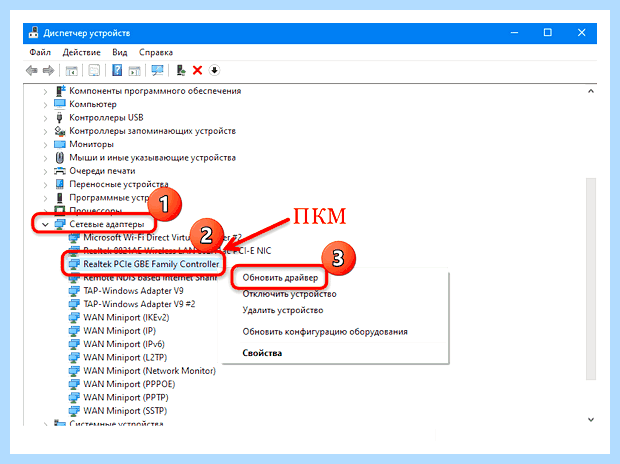Viewport: 620px width, 464px height.
Task: Open the Help question-mark toolbar icon
Action: (117, 70)
